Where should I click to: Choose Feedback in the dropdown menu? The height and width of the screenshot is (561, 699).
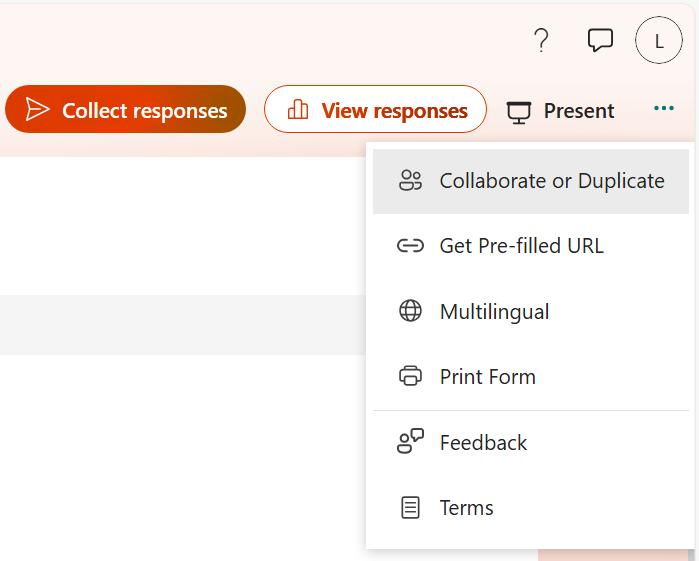point(483,443)
